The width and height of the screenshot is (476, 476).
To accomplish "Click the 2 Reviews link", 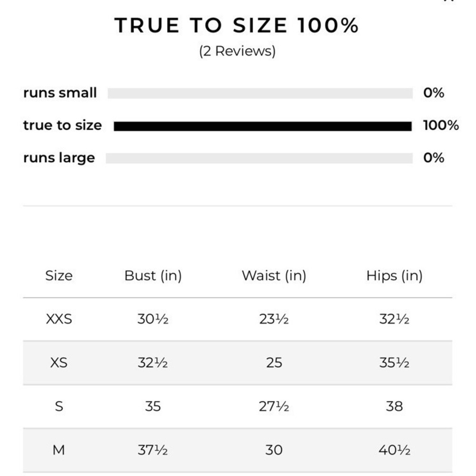I will (238, 51).
